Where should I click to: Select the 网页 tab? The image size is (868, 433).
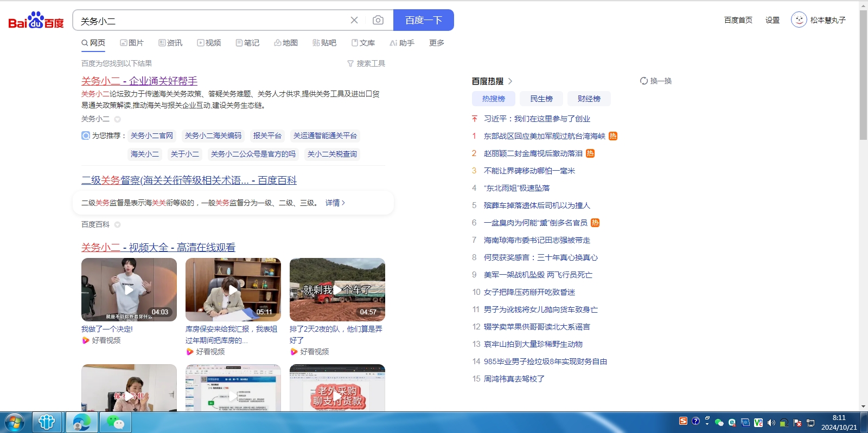[x=93, y=43]
